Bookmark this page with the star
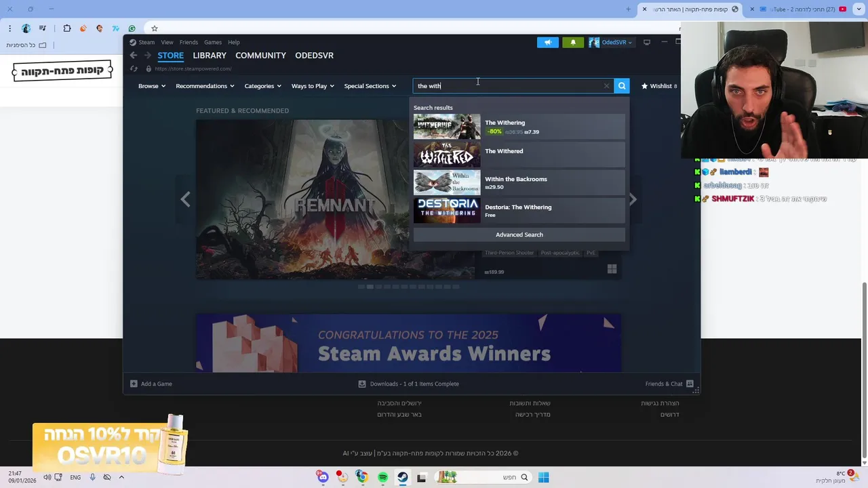Screen dimensions: 868x488 point(154,28)
